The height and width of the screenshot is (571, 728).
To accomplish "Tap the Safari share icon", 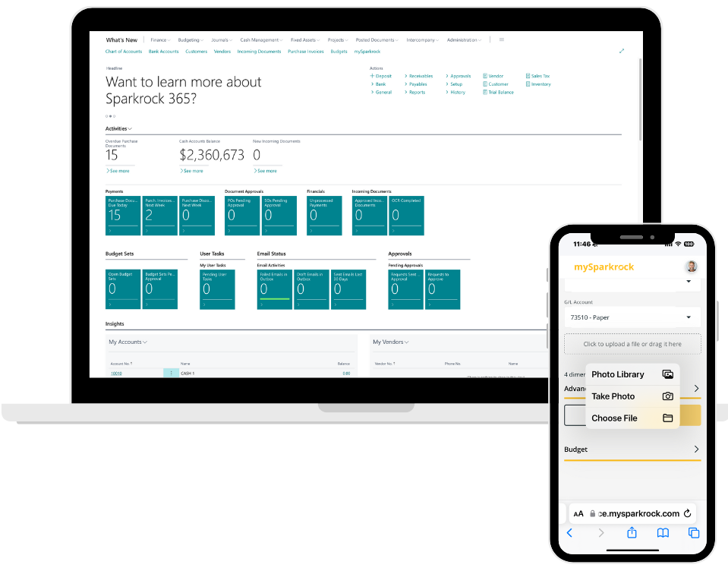I will point(632,532).
